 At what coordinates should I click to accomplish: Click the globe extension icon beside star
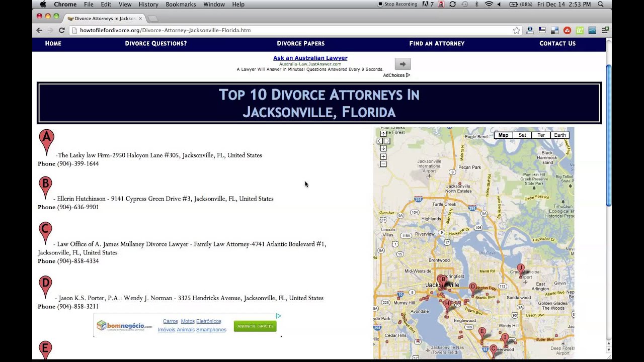tap(530, 30)
